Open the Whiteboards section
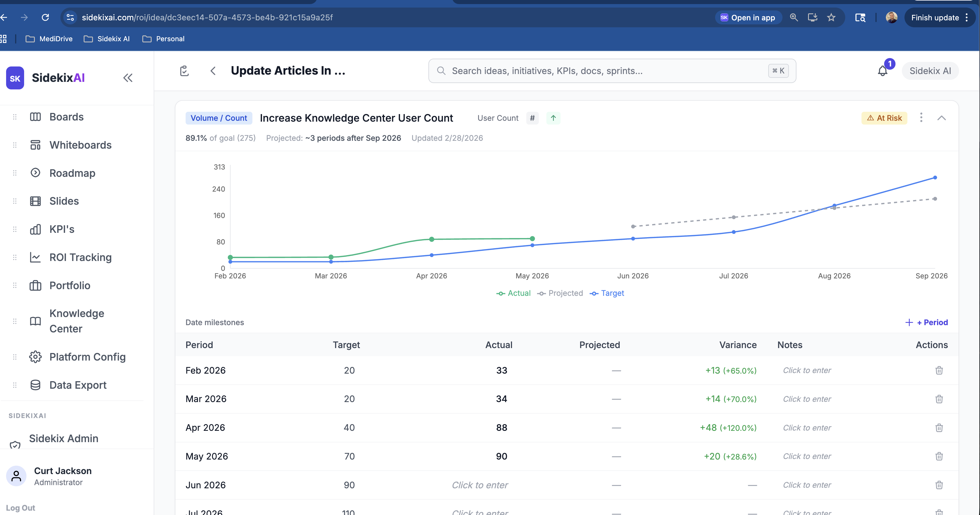980x515 pixels. click(80, 145)
